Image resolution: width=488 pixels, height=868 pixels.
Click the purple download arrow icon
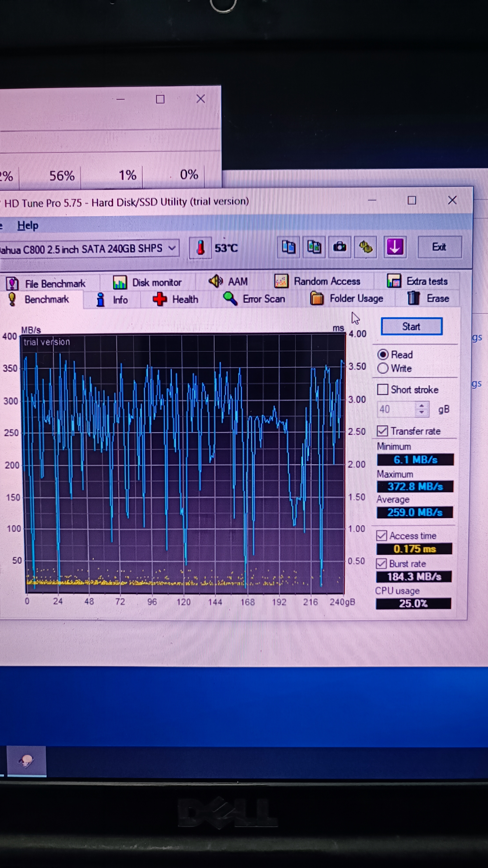(x=395, y=247)
